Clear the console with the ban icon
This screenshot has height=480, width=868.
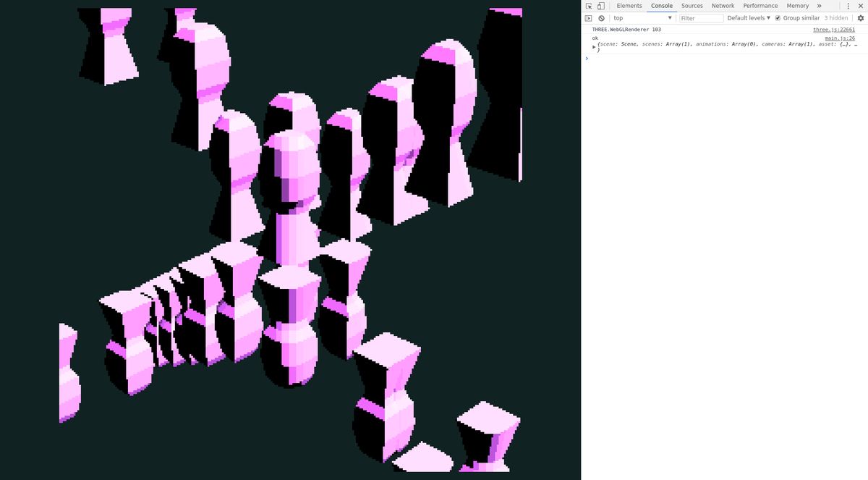[601, 18]
